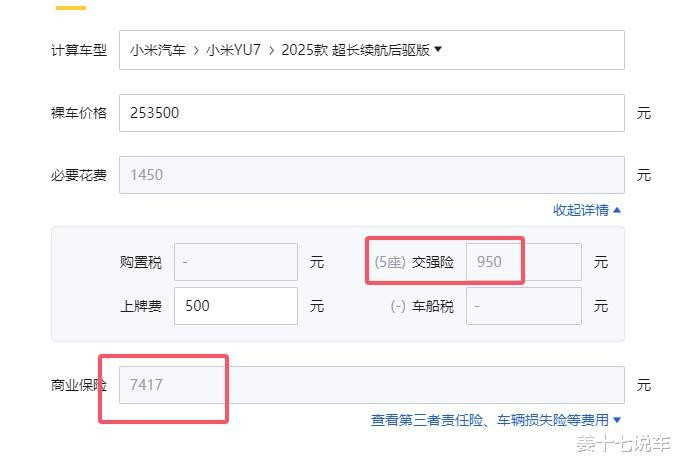
Task: Click the 交强险 field showing 950
Action: pyautogui.click(x=523, y=262)
